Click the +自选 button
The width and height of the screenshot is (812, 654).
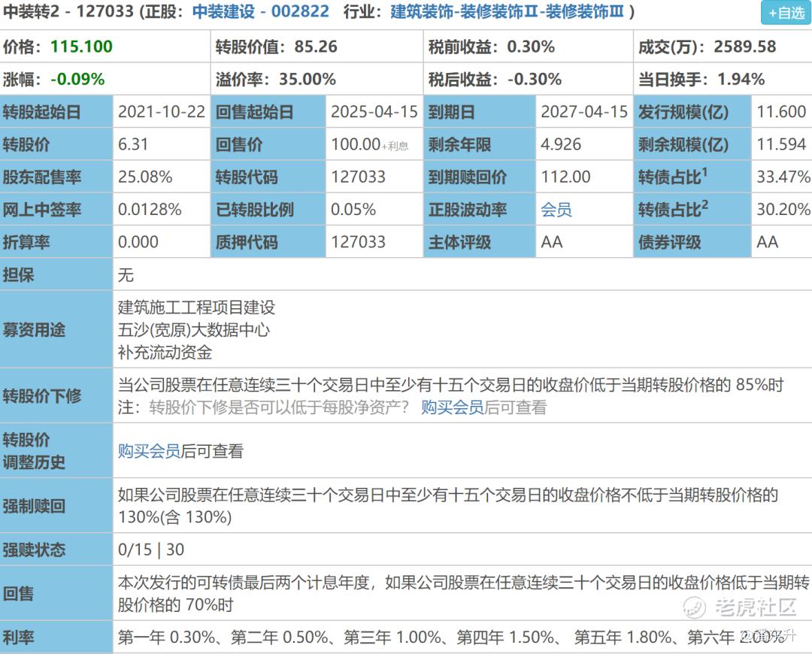point(786,13)
